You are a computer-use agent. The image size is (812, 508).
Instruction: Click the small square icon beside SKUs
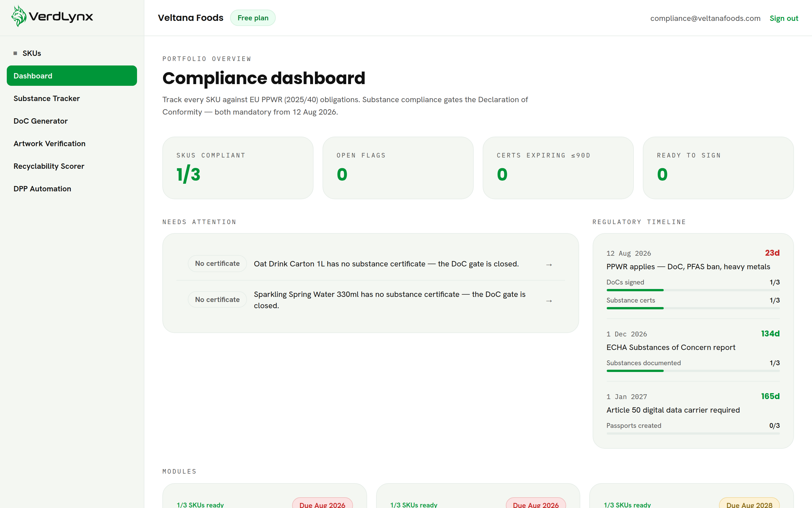click(15, 53)
